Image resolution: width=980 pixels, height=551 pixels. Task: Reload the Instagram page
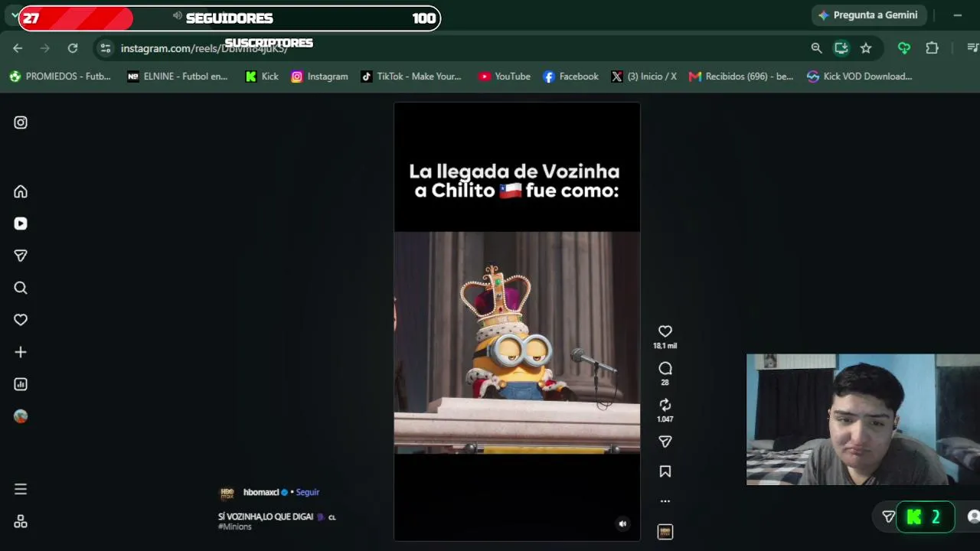click(73, 48)
